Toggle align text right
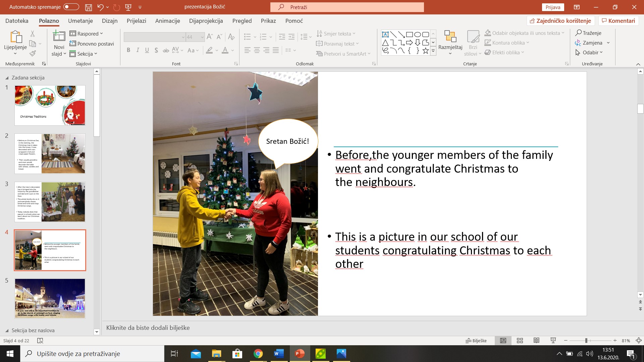The height and width of the screenshot is (362, 644). tap(266, 50)
